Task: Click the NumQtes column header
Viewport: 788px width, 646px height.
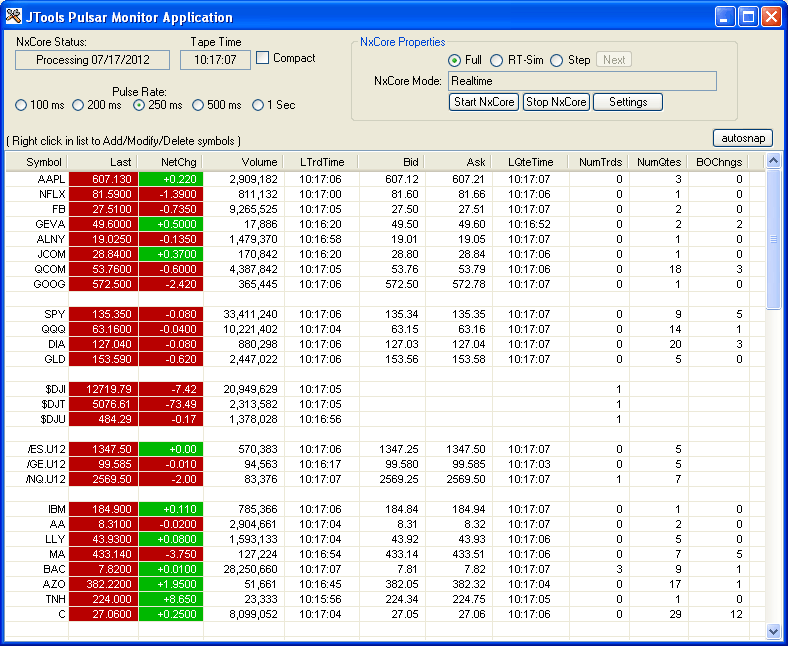Action: point(659,162)
